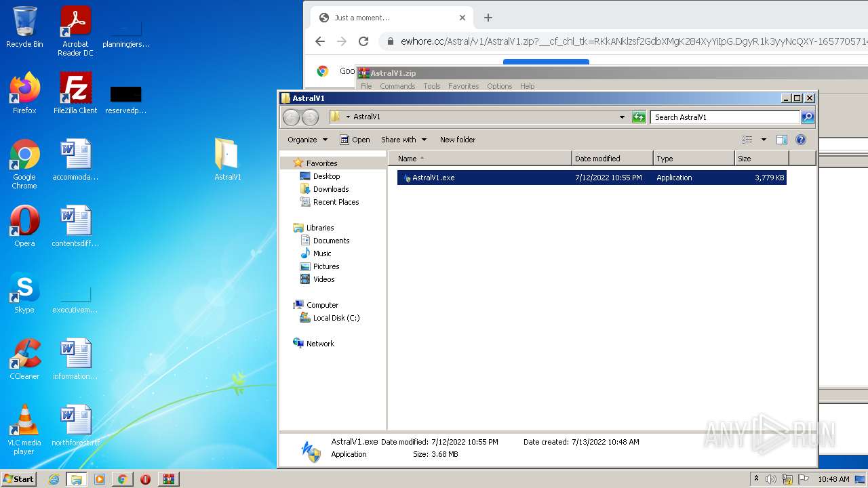Sort by the Type column header

(694, 159)
